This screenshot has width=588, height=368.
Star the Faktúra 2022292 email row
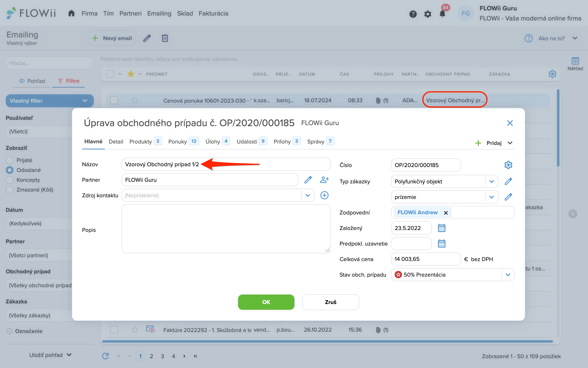point(135,330)
